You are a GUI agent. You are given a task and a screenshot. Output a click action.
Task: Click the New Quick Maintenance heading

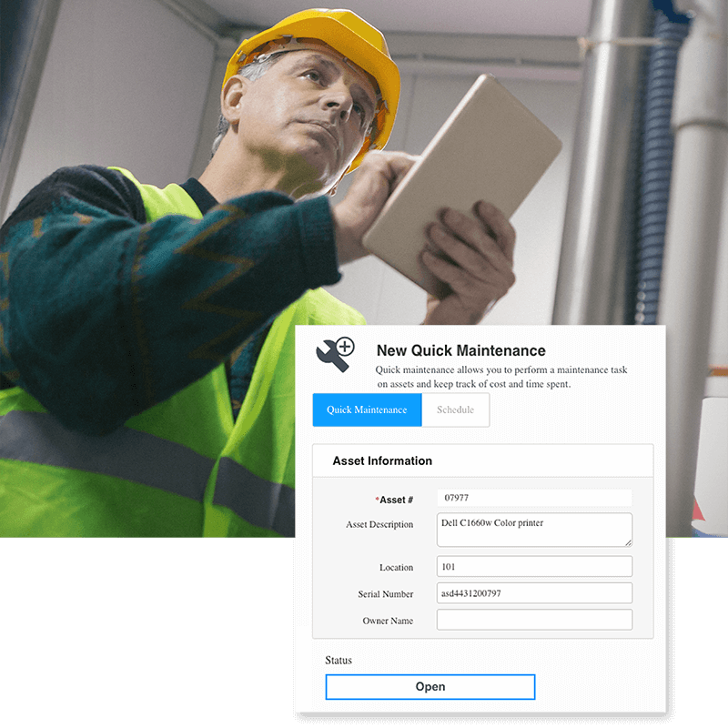coord(460,350)
